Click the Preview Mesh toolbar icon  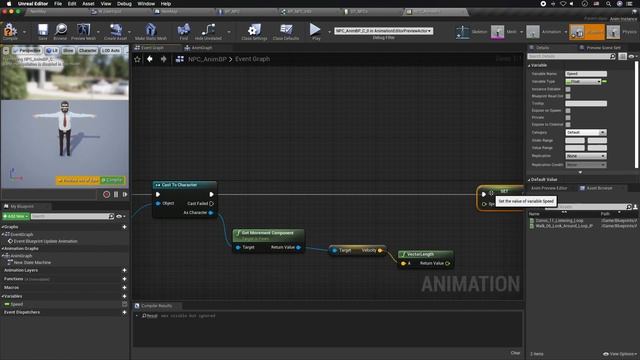[x=84, y=30]
